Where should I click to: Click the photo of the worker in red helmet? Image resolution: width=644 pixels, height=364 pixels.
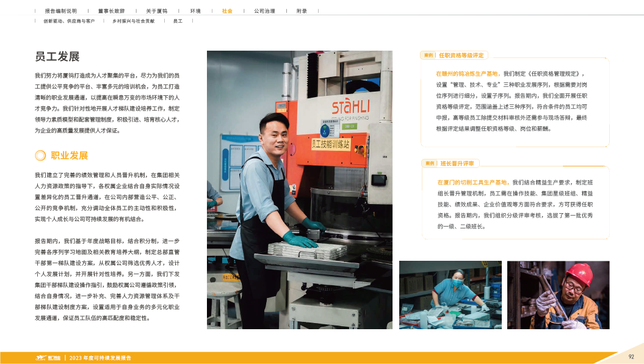pyautogui.click(x=558, y=295)
